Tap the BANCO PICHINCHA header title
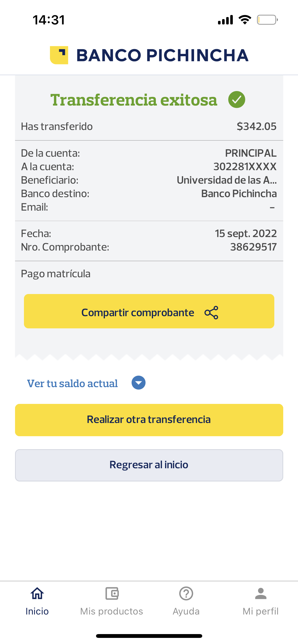This screenshot has height=644, width=298. pos(162,55)
